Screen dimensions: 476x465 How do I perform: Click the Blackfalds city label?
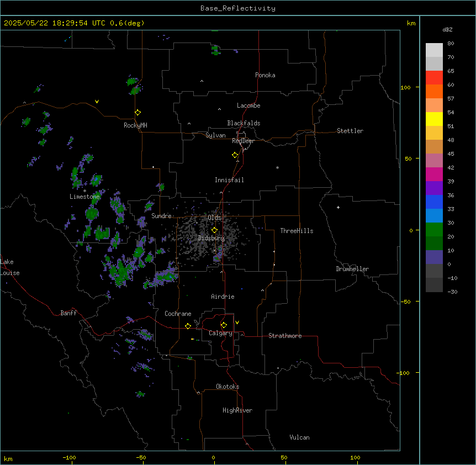pos(244,123)
